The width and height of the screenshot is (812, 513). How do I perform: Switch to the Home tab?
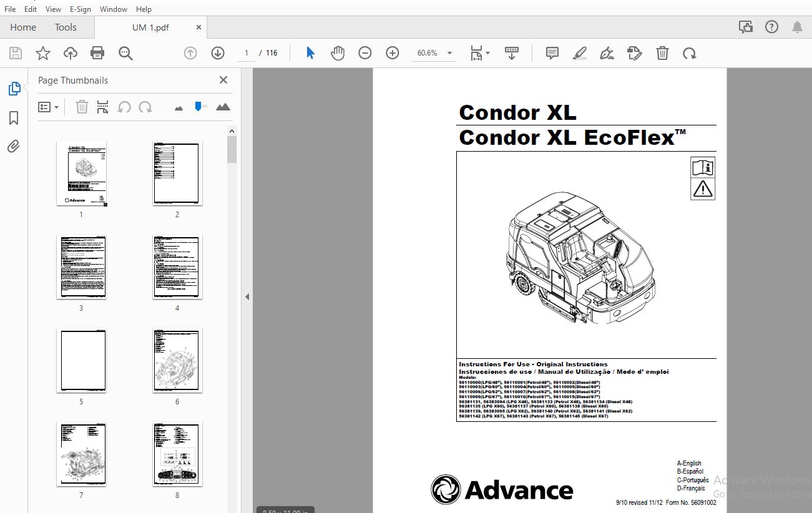[23, 27]
